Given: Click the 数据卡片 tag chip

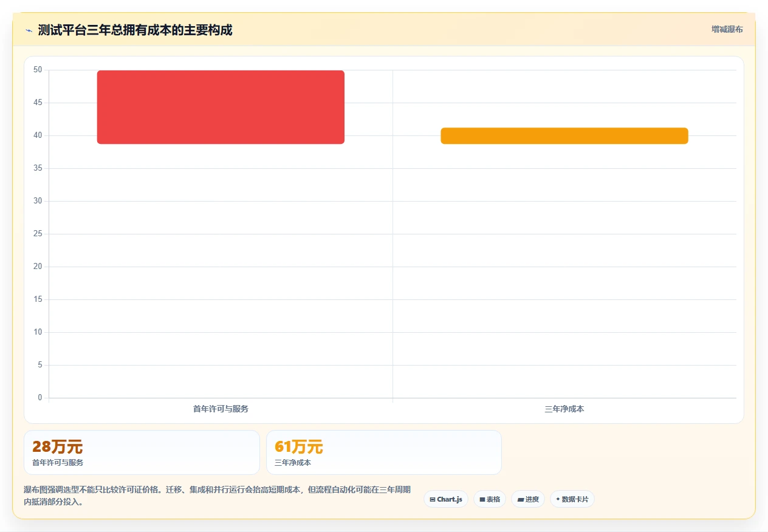Looking at the screenshot, I should pyautogui.click(x=572, y=499).
